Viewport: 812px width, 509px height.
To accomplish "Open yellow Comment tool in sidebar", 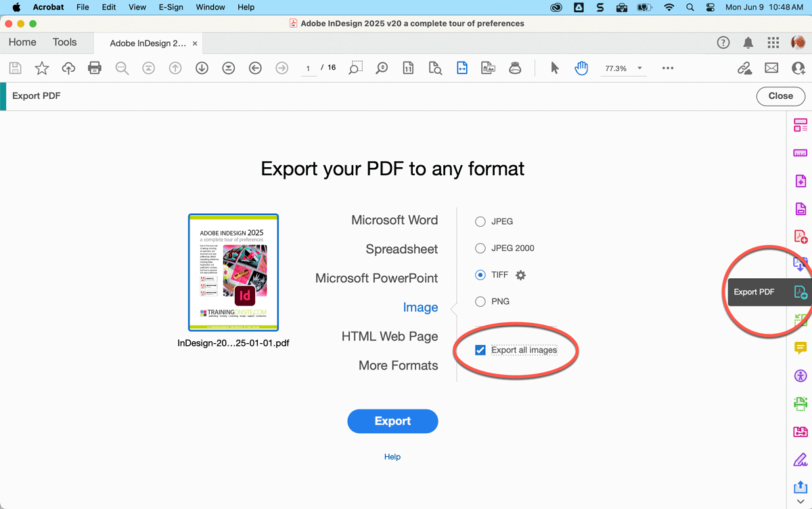I will [x=800, y=348].
